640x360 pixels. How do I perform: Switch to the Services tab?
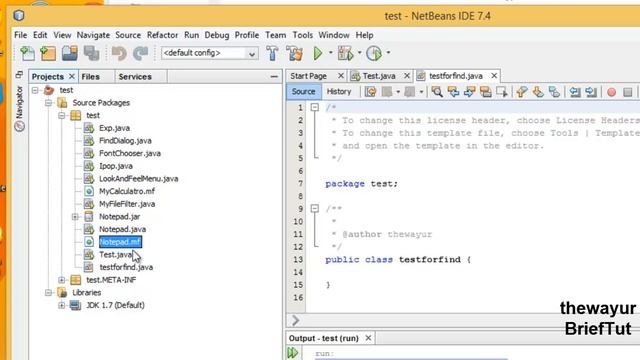(x=135, y=77)
